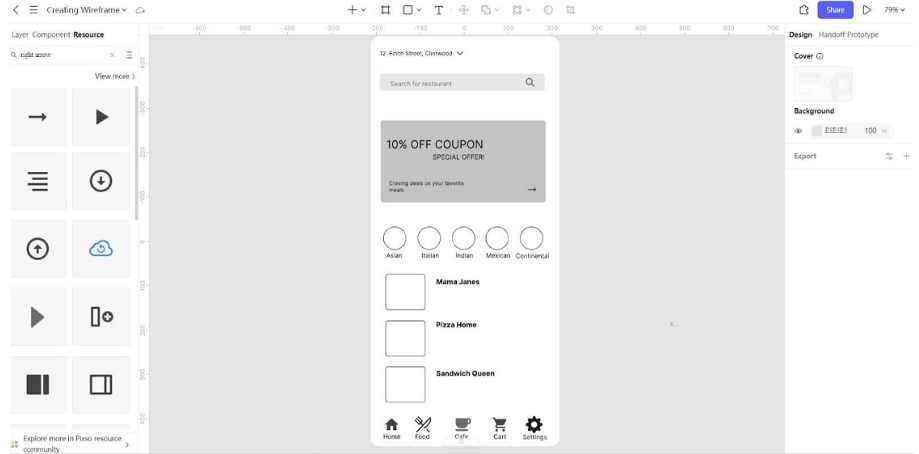Image resolution: width=919 pixels, height=454 pixels.
Task: Open the Prototype tab
Action: pyautogui.click(x=863, y=35)
